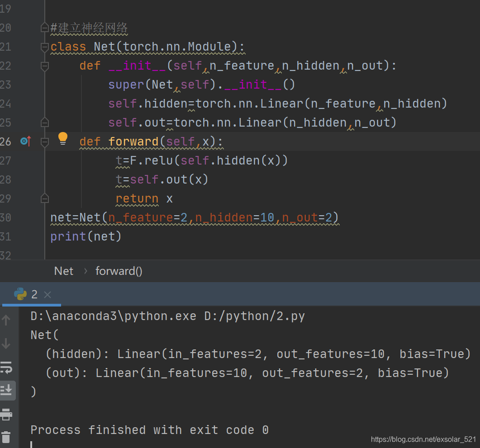The height and width of the screenshot is (448, 480).
Task: Click 'super(Net,self).__init__()' on line 23
Action: [x=202, y=85]
